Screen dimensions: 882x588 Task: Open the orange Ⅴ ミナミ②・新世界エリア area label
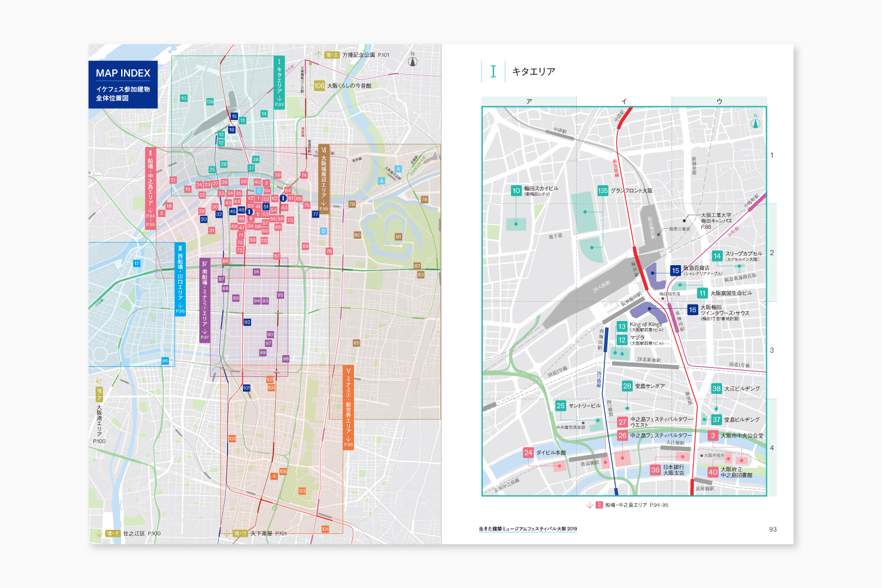pyautogui.click(x=348, y=407)
